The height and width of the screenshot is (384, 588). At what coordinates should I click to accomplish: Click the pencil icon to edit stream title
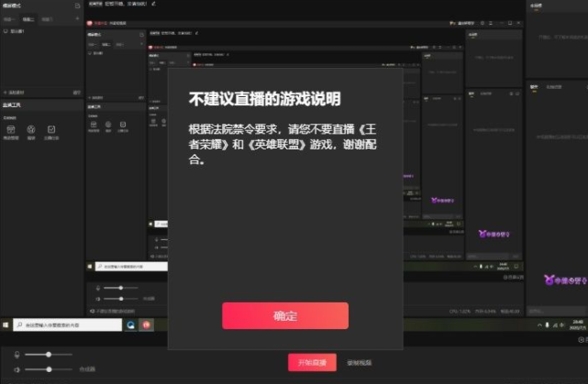pyautogui.click(x=154, y=4)
